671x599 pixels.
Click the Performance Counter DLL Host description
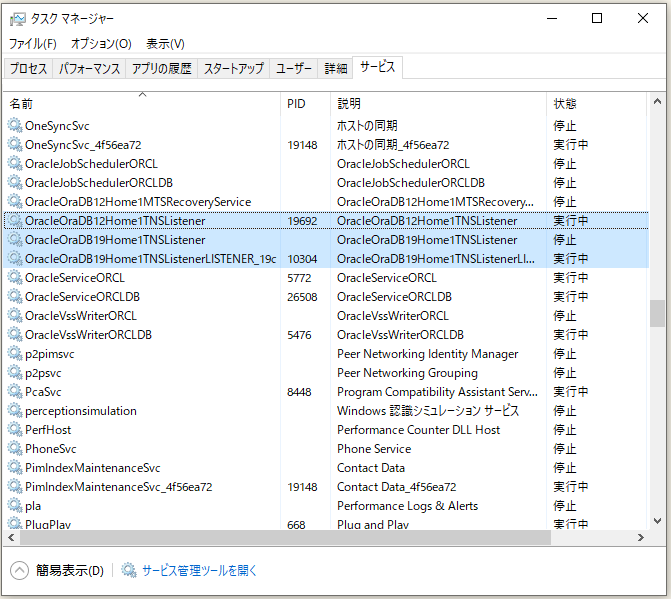pyautogui.click(x=419, y=430)
